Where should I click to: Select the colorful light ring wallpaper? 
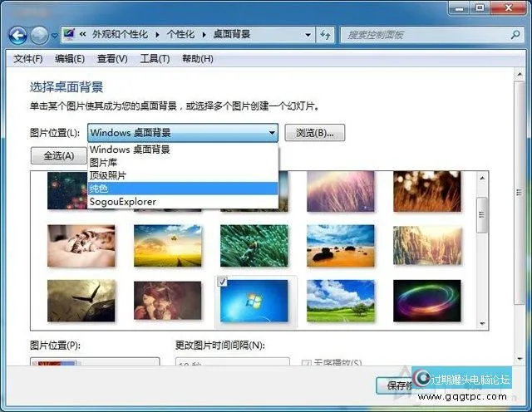[427, 301]
